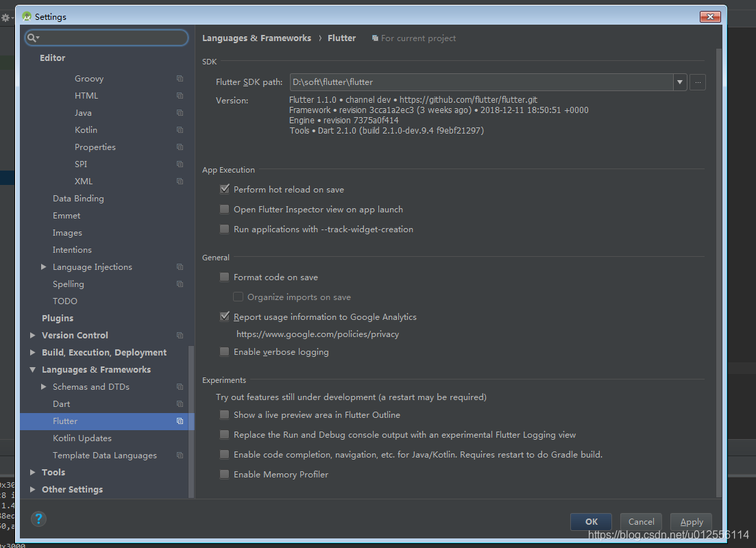
Task: Expand the Version Control section
Action: tap(32, 335)
